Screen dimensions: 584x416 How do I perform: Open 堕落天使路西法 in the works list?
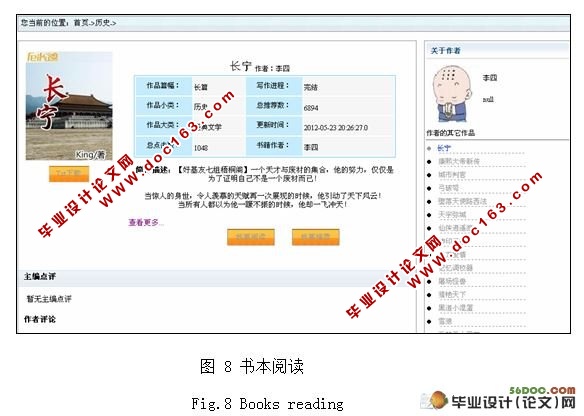click(462, 201)
